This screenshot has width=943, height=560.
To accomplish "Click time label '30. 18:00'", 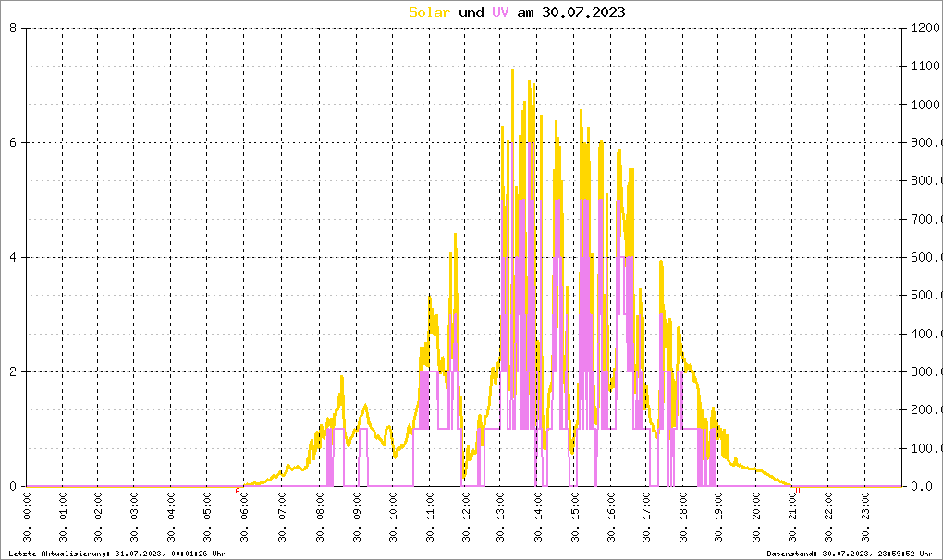I will click(x=684, y=517).
